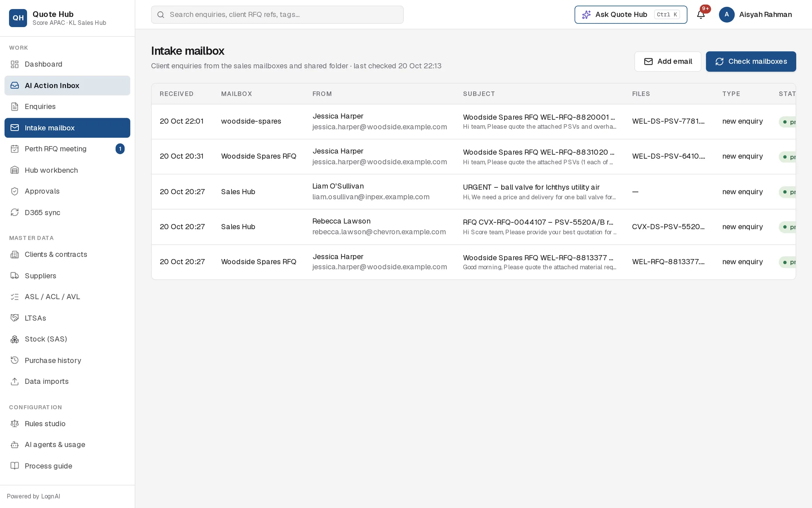Open Perth RFQ meeting menu item
Screen dimensions: 812x508
pos(67,149)
